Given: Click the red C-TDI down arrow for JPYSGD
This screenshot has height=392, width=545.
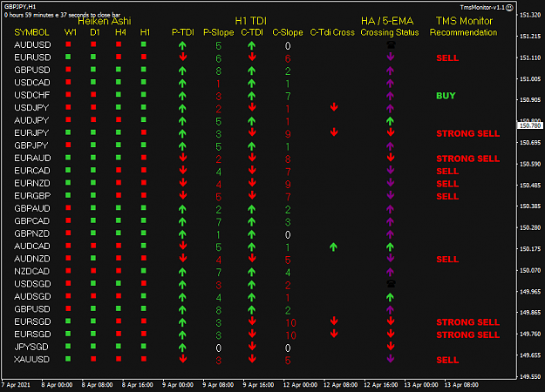Looking at the screenshot, I should [252, 347].
